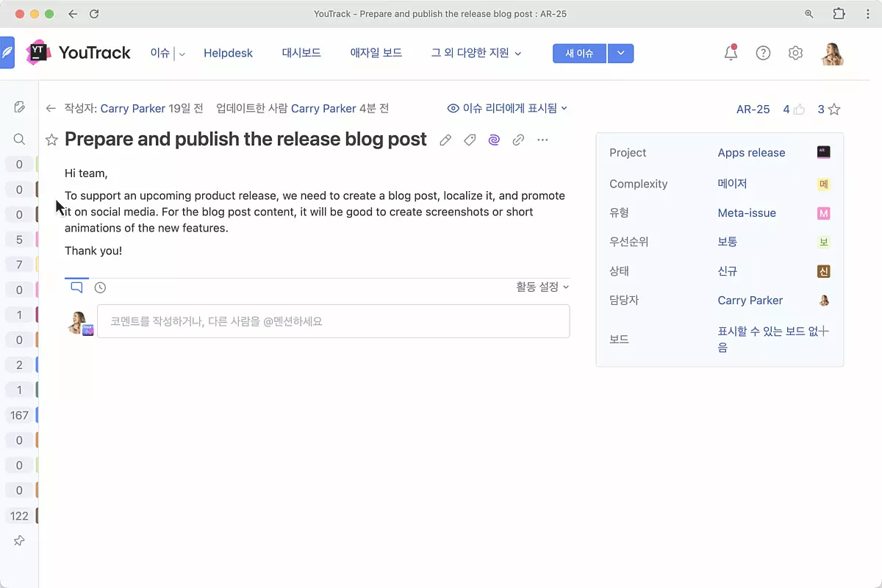Expand the 이슈 리더에게 표시됨 visibility dropdown
The width and height of the screenshot is (882, 588).
(x=508, y=108)
